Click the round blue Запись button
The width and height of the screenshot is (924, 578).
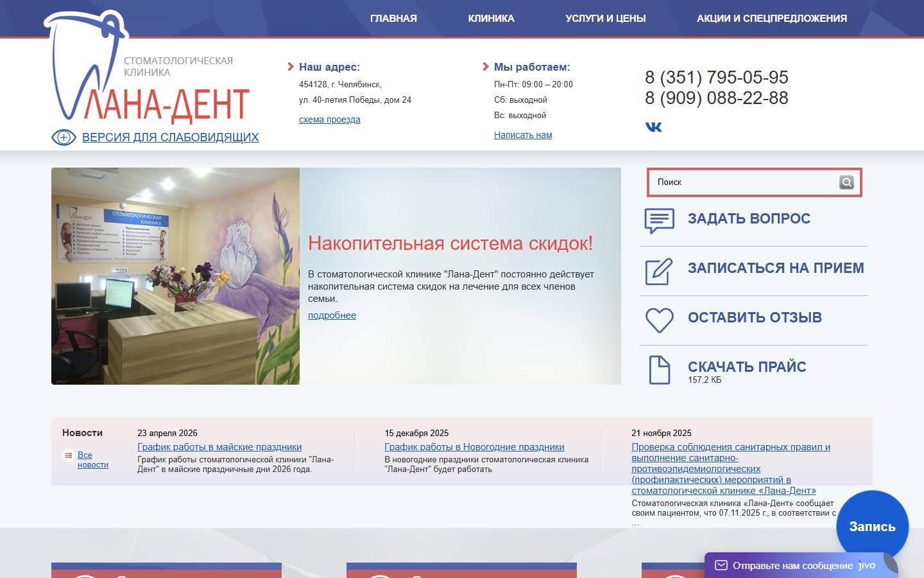coord(872,527)
